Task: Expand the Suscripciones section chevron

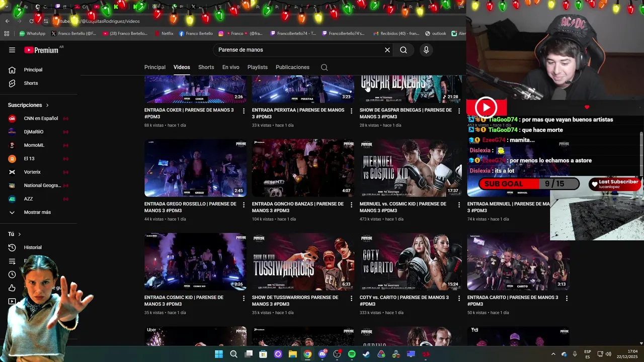Action: click(47, 105)
